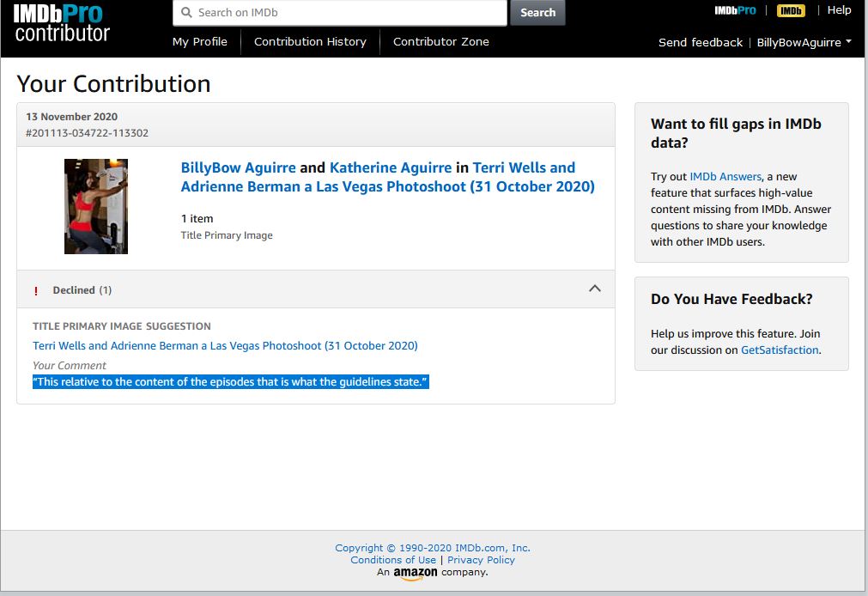868x596 pixels.
Task: Click the red Declined exclamation icon
Action: [36, 290]
